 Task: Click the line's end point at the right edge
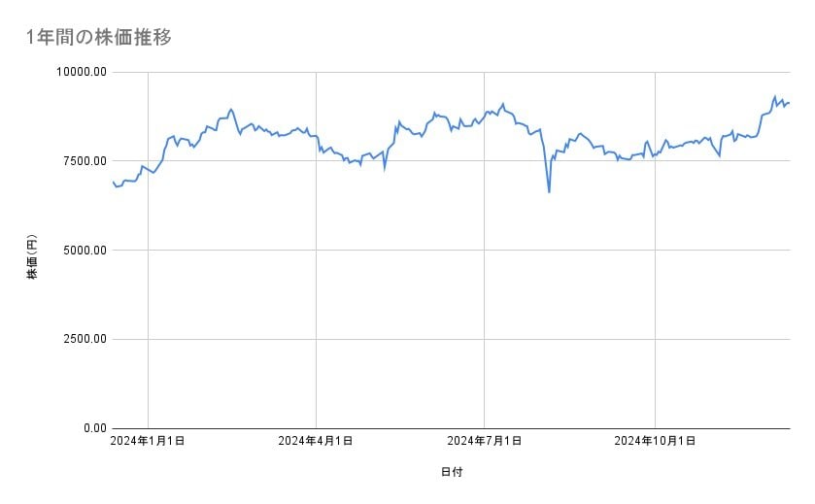point(789,103)
